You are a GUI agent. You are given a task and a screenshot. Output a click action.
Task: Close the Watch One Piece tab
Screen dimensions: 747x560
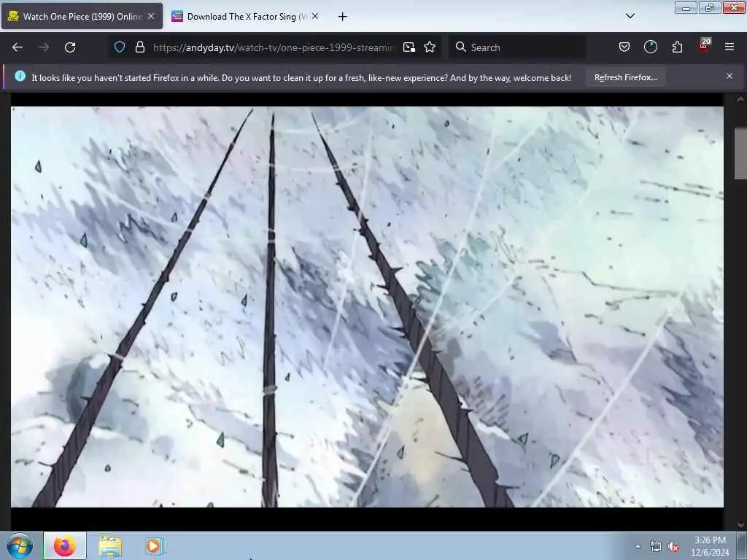151,16
